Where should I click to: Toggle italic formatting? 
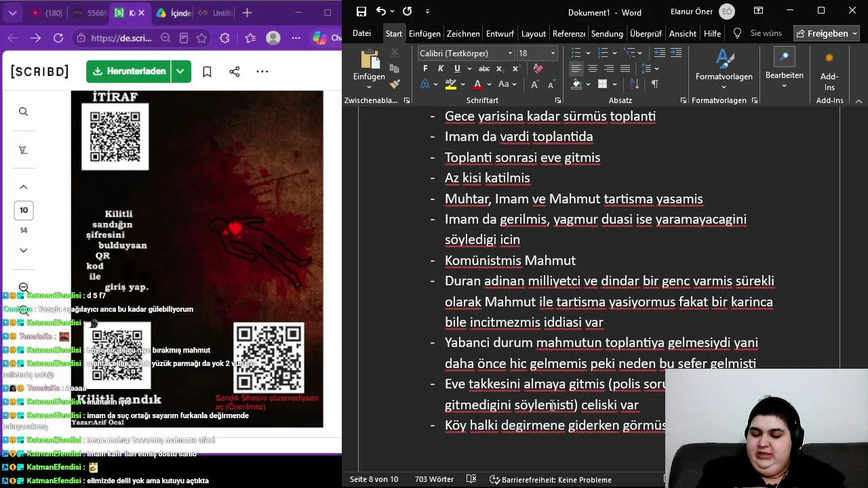pyautogui.click(x=441, y=68)
